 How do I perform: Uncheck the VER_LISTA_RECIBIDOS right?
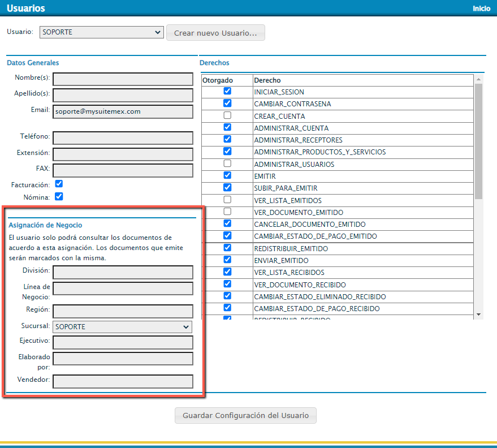tap(227, 272)
